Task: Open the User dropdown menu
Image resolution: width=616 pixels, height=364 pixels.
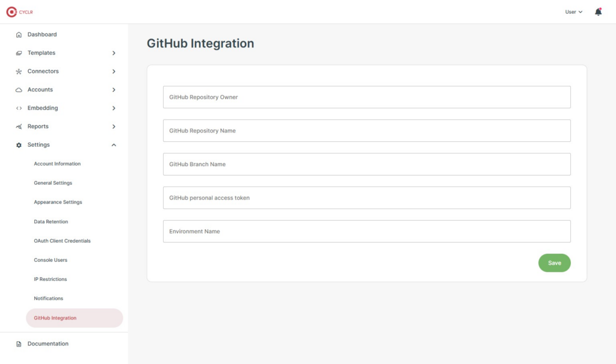Action: pos(573,12)
